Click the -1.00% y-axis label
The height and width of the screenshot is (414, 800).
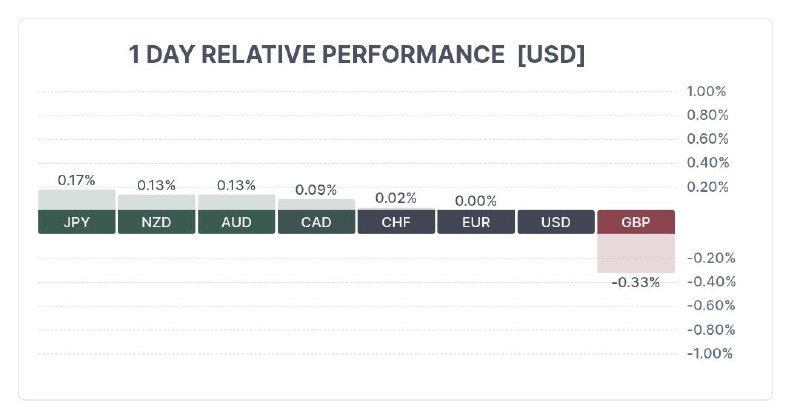coord(706,354)
